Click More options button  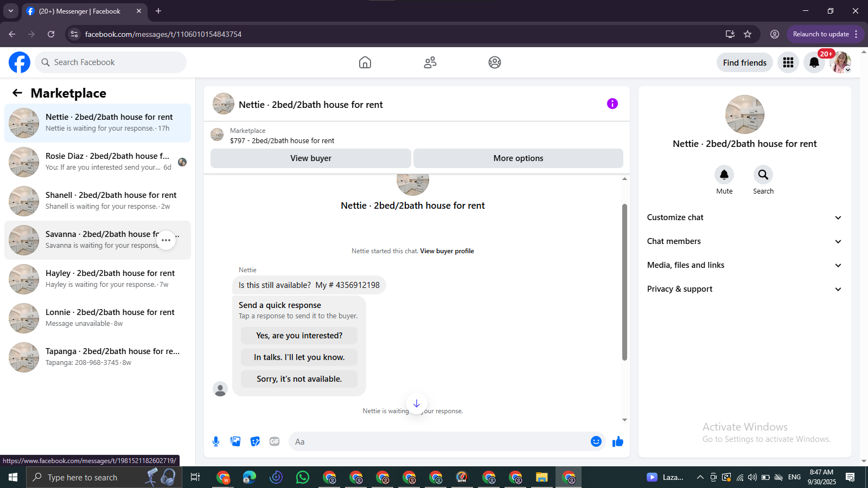[x=518, y=158]
